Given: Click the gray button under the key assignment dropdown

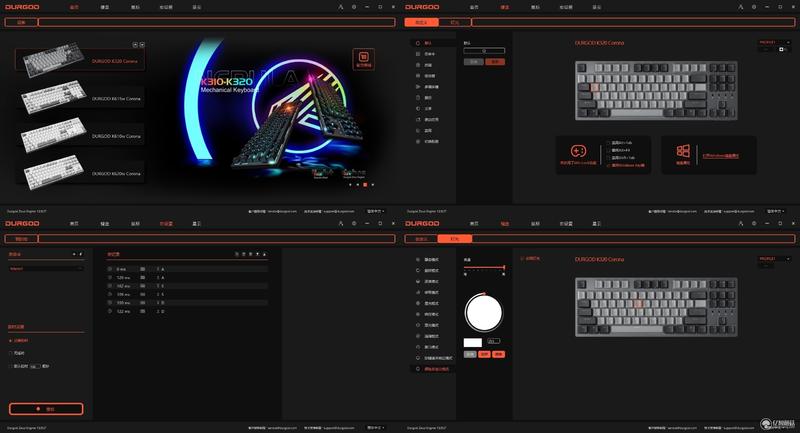Looking at the screenshot, I should click(x=473, y=62).
